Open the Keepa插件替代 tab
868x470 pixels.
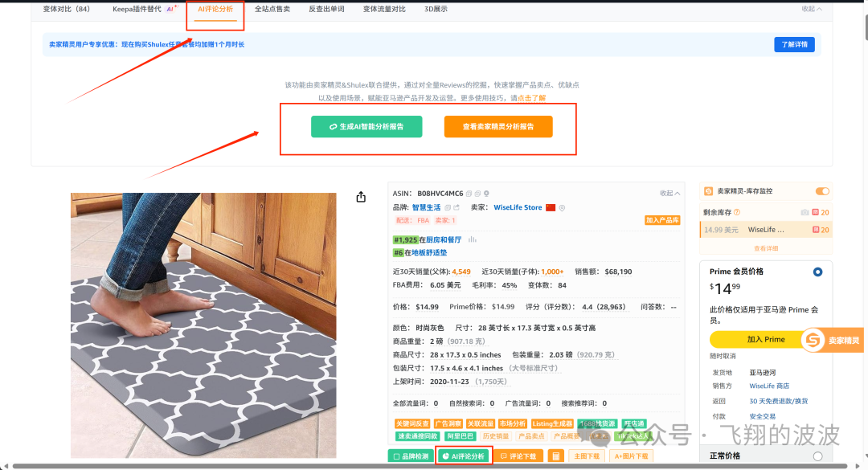click(x=137, y=9)
